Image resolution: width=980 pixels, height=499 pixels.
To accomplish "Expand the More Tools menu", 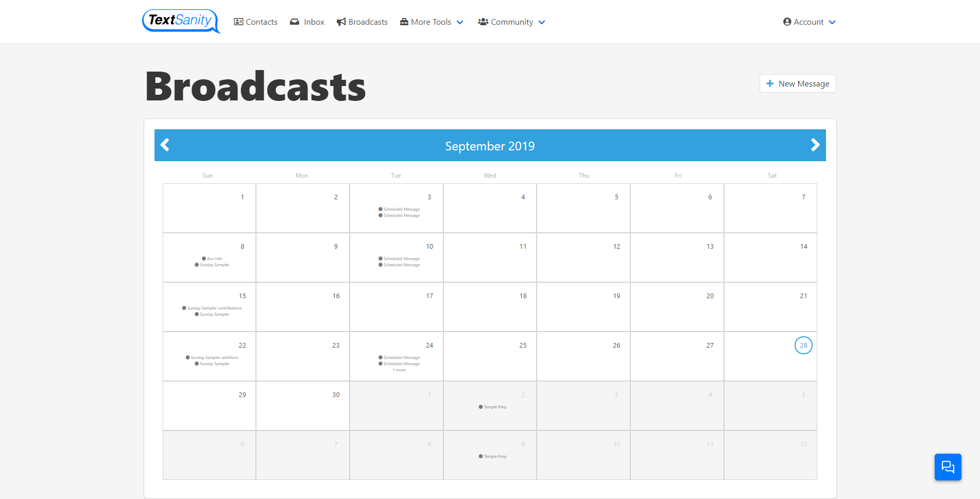I will tap(432, 22).
